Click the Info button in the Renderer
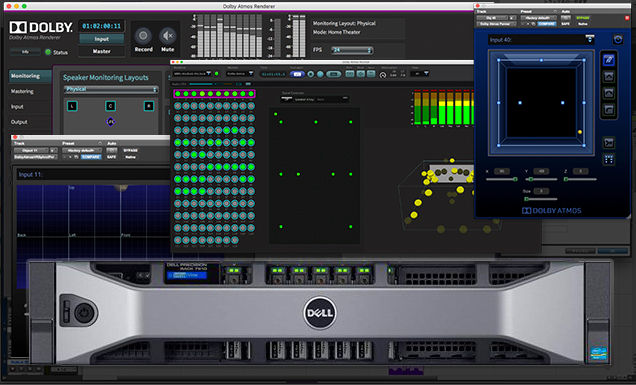Viewport: 636px width, 385px height. pos(25,52)
